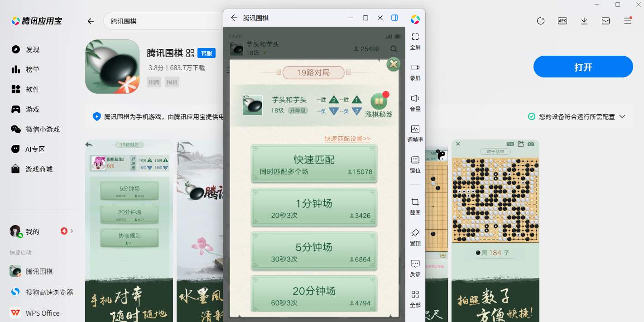Screen dimensions: 644x322
Task: Open the hamburger menu in top bar
Action: 627,21
